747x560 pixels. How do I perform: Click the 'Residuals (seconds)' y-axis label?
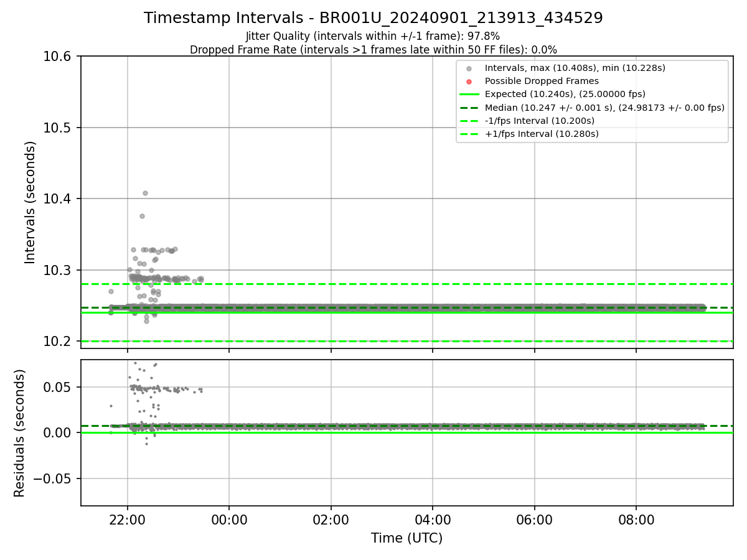tap(20, 433)
